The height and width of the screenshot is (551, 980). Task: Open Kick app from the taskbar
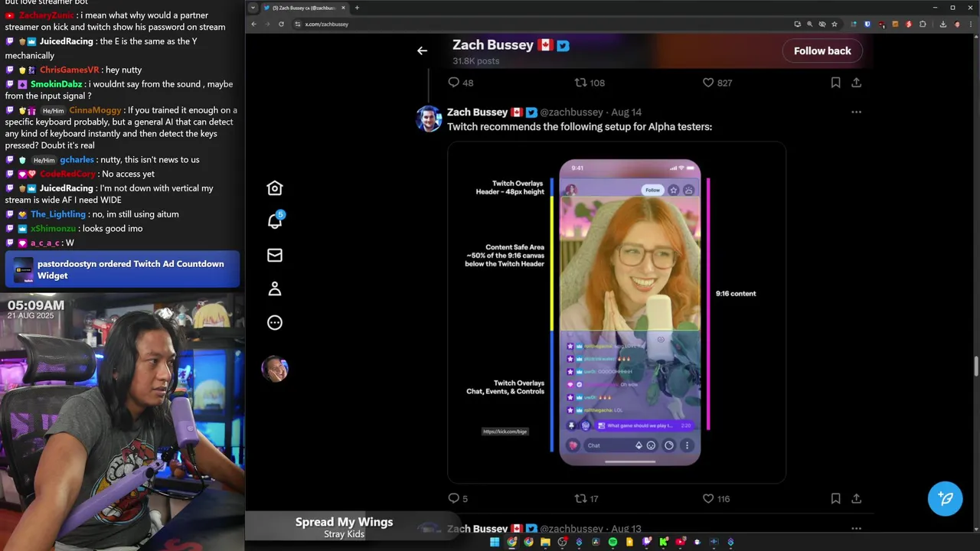663,542
